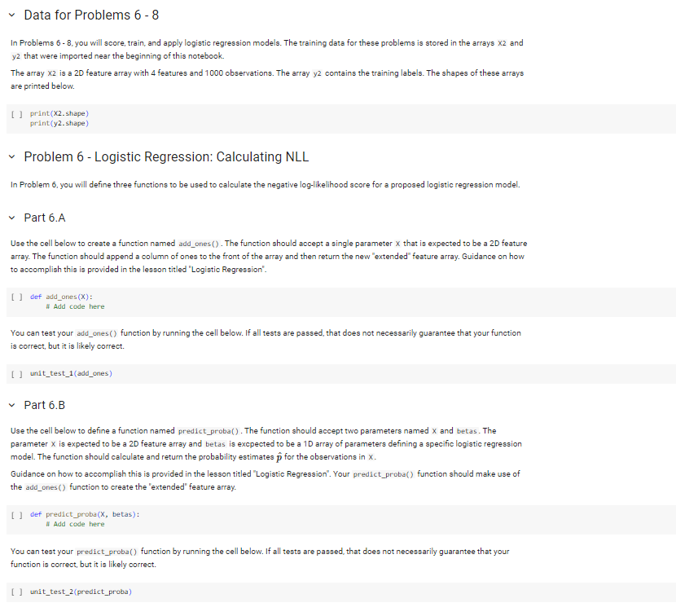Viewport: 676px width, 616px height.
Task: Click the unit_test_2(predict_proba) code text
Action: tap(81, 592)
